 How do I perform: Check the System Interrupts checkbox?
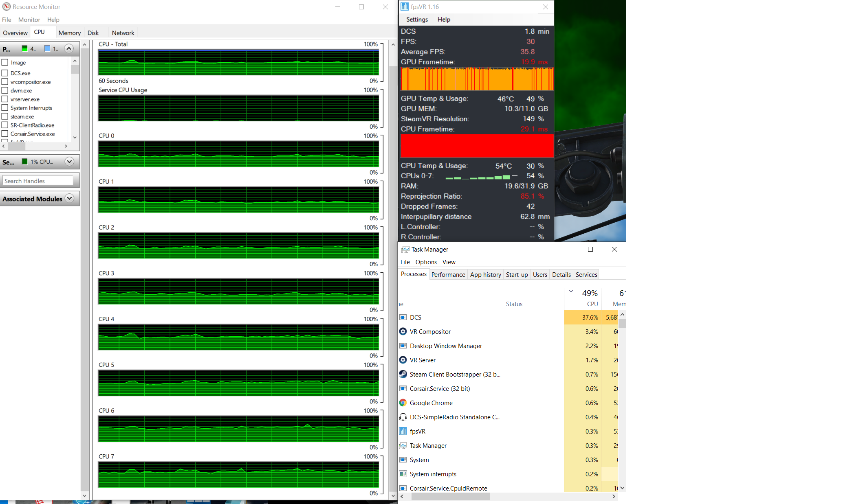[x=5, y=107]
